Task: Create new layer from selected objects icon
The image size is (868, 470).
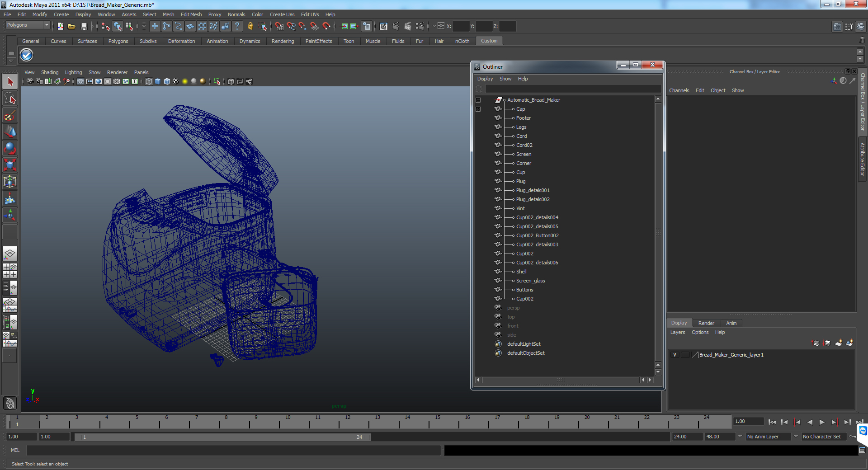Action: click(849, 343)
